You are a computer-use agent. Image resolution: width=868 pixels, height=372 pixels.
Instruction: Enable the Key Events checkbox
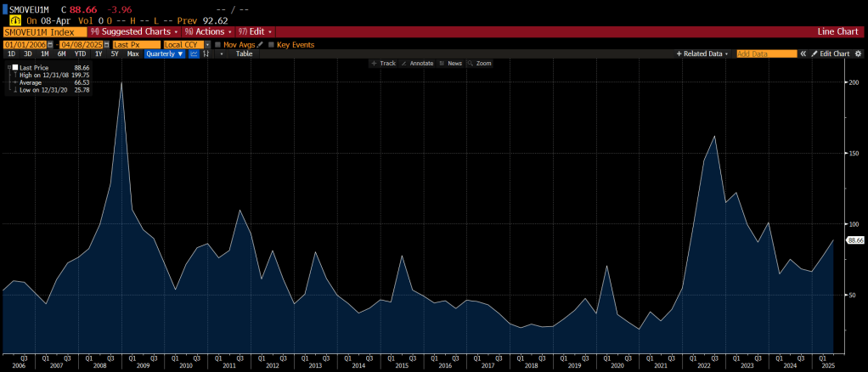271,44
